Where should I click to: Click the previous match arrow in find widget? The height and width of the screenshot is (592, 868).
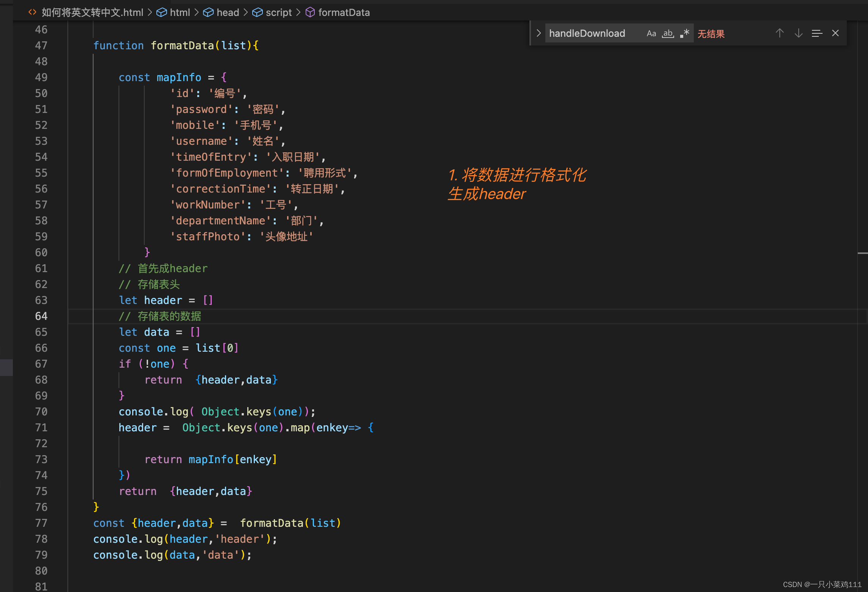pyautogui.click(x=780, y=33)
